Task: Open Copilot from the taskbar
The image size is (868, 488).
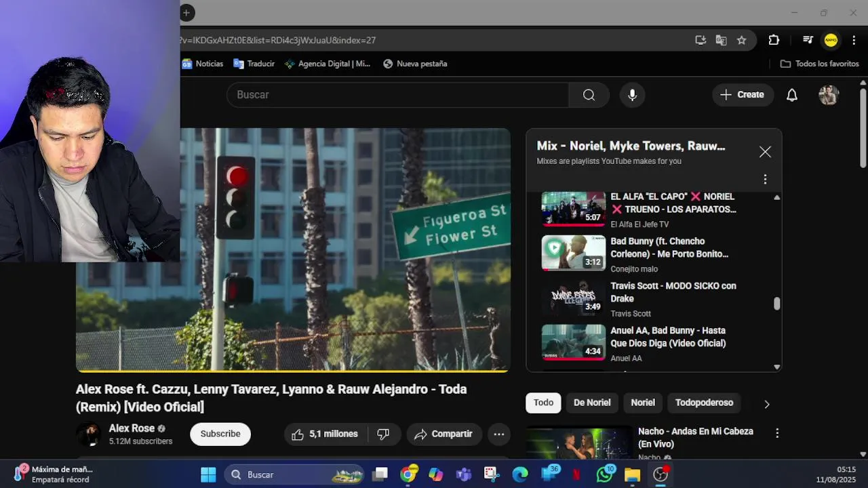Action: pos(435,474)
